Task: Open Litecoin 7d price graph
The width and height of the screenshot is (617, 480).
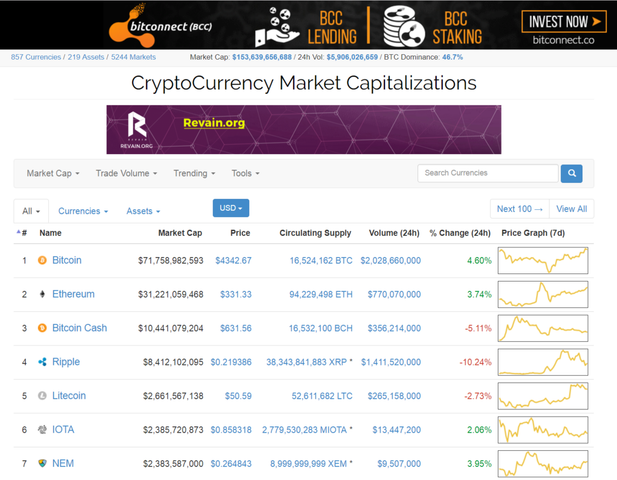Action: pos(543,395)
